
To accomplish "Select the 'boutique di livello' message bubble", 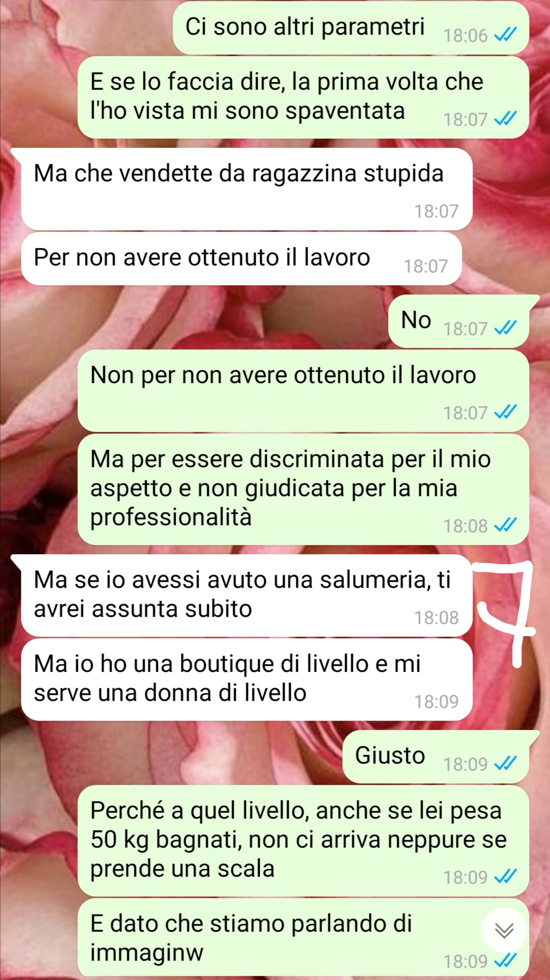I will (246, 679).
